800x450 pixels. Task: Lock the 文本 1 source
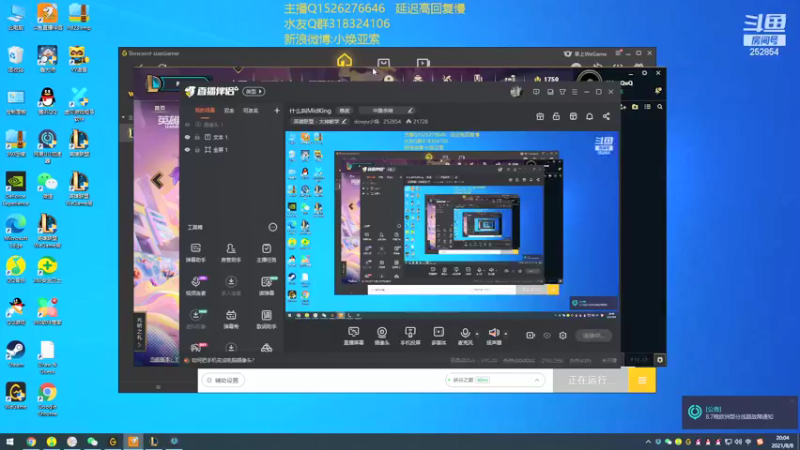197,137
